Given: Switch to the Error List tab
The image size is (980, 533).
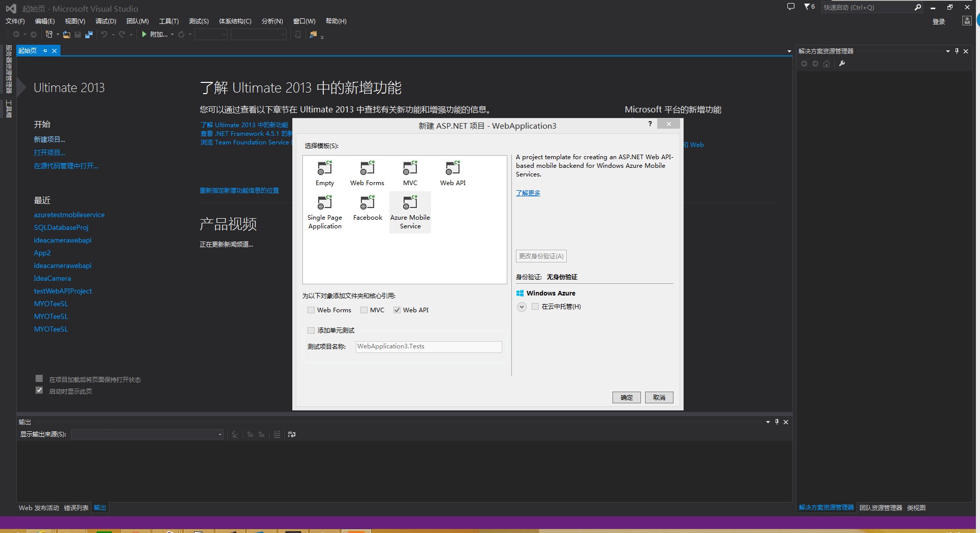Looking at the screenshot, I should (x=76, y=508).
